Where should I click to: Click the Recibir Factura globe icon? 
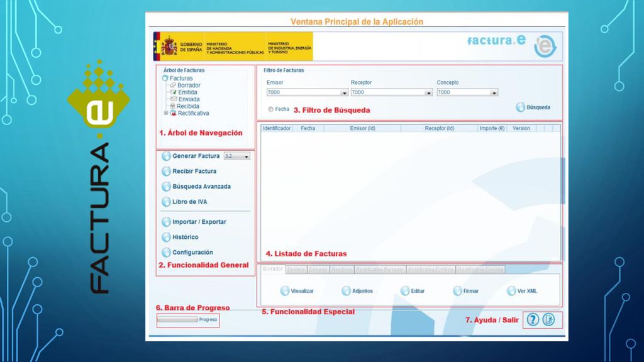click(x=166, y=171)
